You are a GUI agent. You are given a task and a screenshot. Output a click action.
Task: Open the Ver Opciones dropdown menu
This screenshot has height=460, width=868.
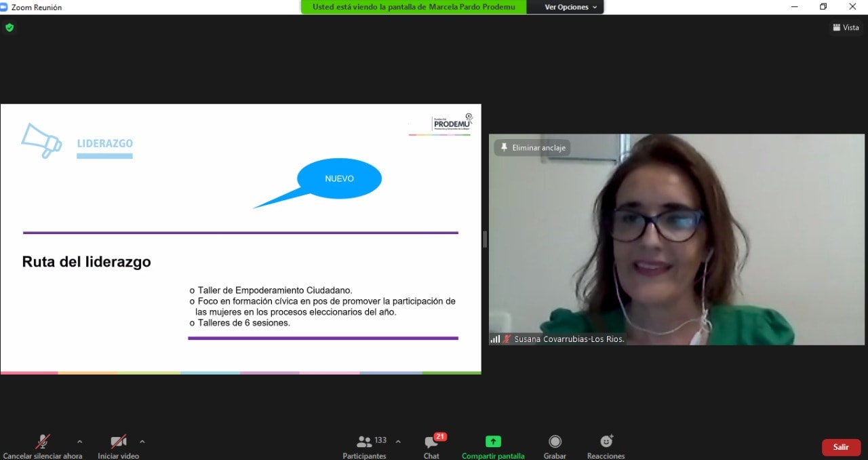571,7
